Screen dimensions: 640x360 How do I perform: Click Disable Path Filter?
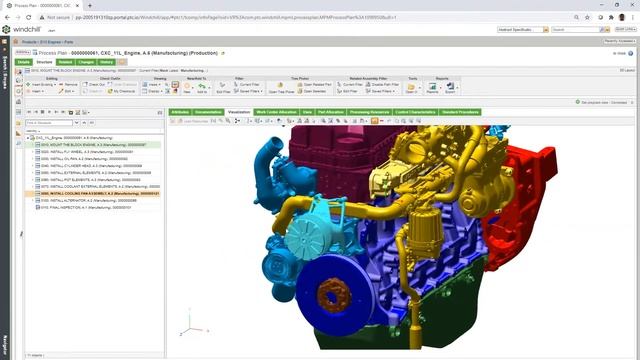click(382, 84)
